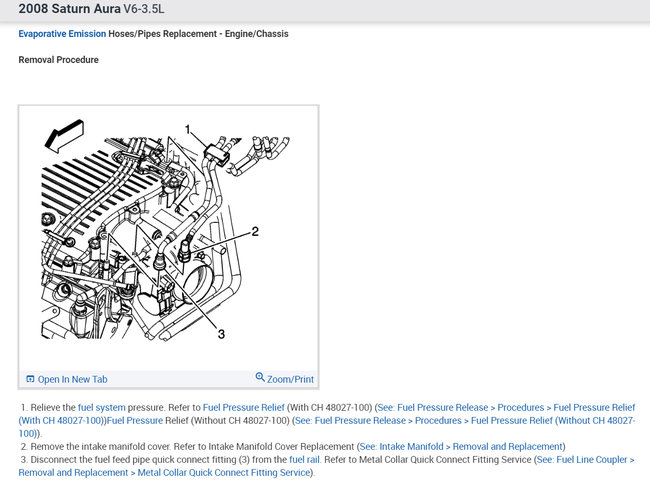This screenshot has height=480, width=650.
Task: Click the 'Fuel Pressure' link before 'Relief (Without'
Action: pos(135,420)
